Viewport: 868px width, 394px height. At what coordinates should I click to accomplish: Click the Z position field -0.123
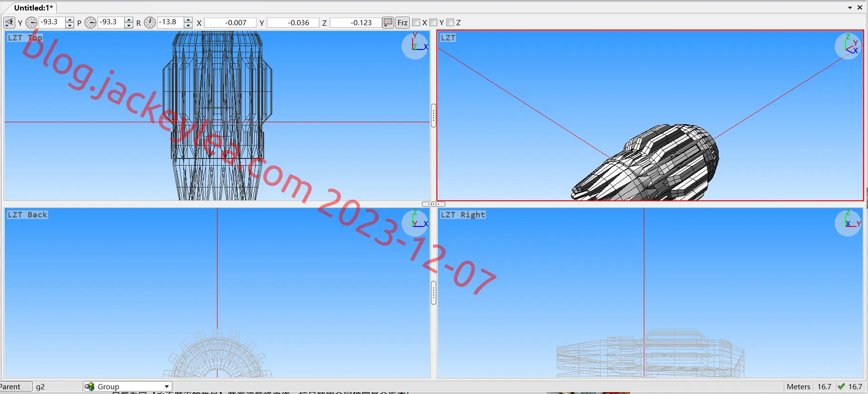[x=356, y=22]
